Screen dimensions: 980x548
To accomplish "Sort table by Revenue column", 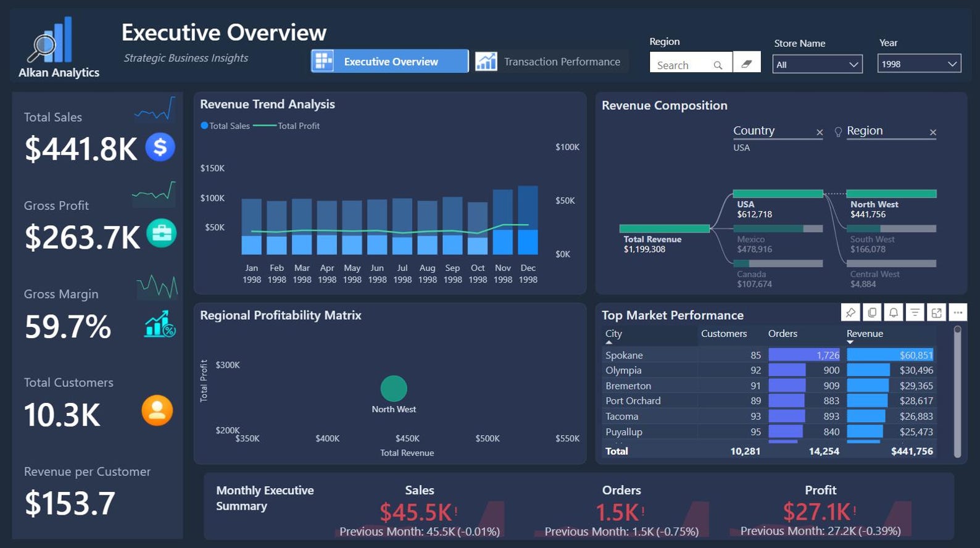I will [x=865, y=333].
